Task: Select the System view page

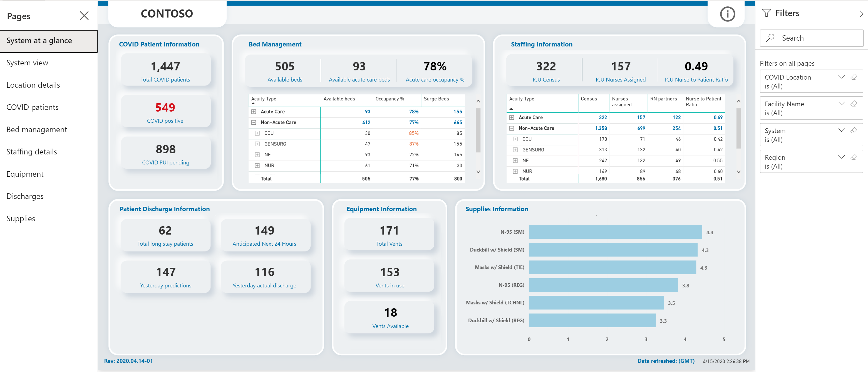Action: click(x=27, y=63)
